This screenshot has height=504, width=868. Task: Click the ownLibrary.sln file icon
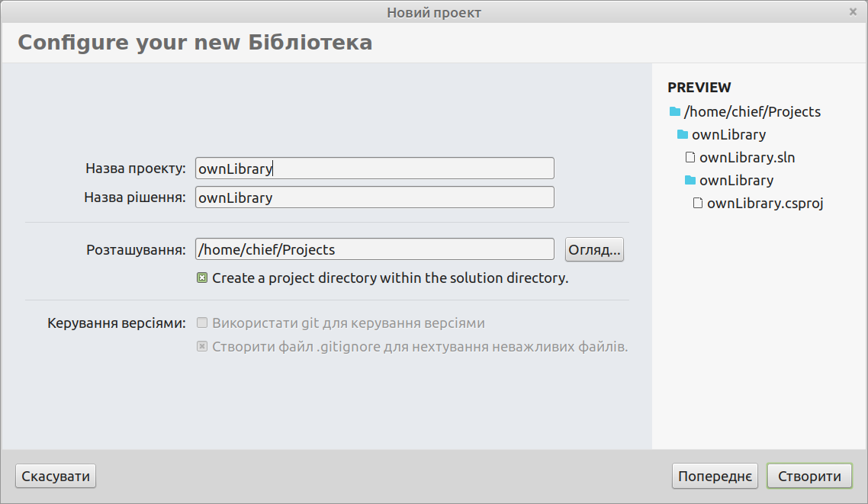click(x=690, y=158)
